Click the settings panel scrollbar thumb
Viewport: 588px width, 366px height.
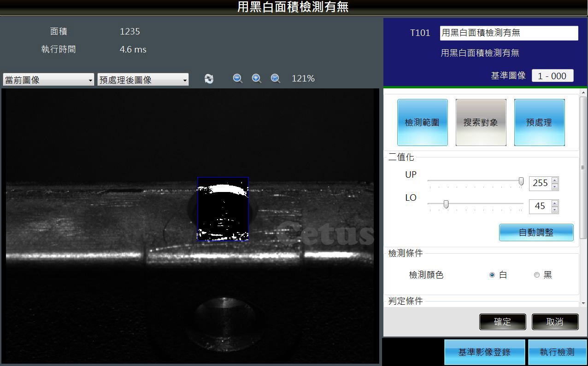click(583, 168)
